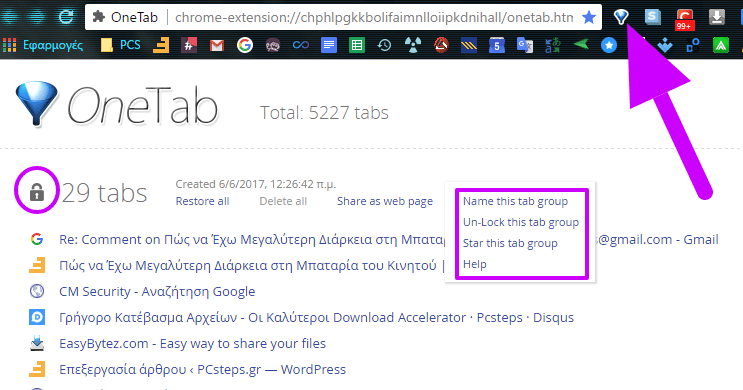
Task: Open the Google Translate bookmark icon
Action: point(525,45)
